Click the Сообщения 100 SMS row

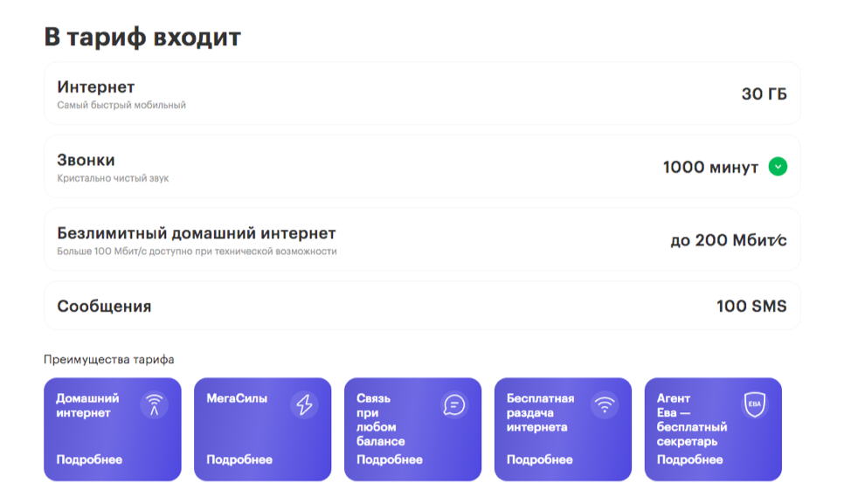422,306
